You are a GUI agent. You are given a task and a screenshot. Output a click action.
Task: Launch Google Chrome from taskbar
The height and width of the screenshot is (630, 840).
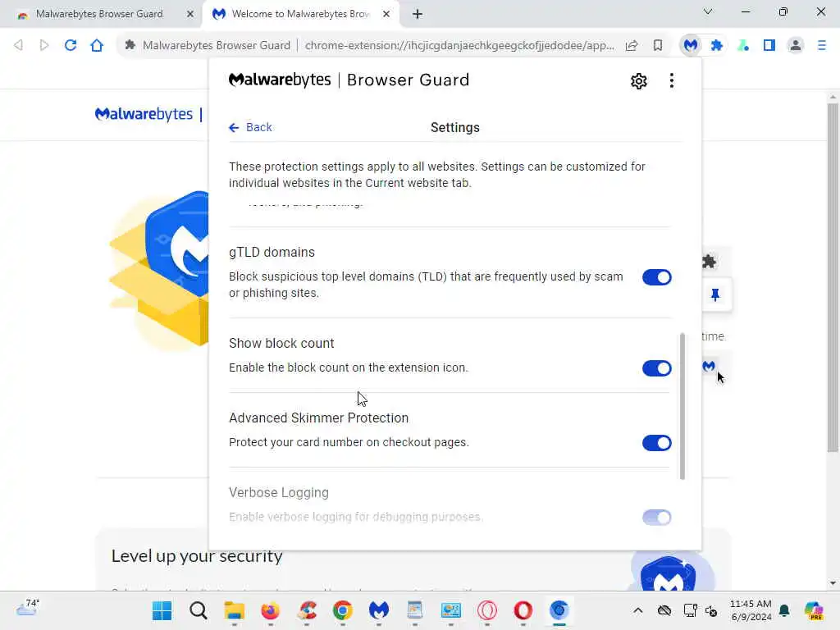[342, 610]
